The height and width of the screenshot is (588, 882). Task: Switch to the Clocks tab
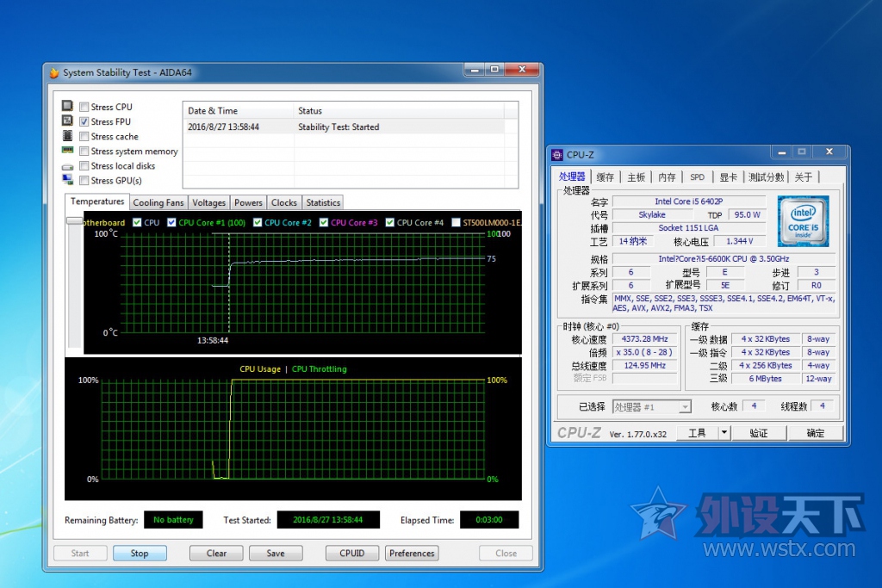click(284, 202)
